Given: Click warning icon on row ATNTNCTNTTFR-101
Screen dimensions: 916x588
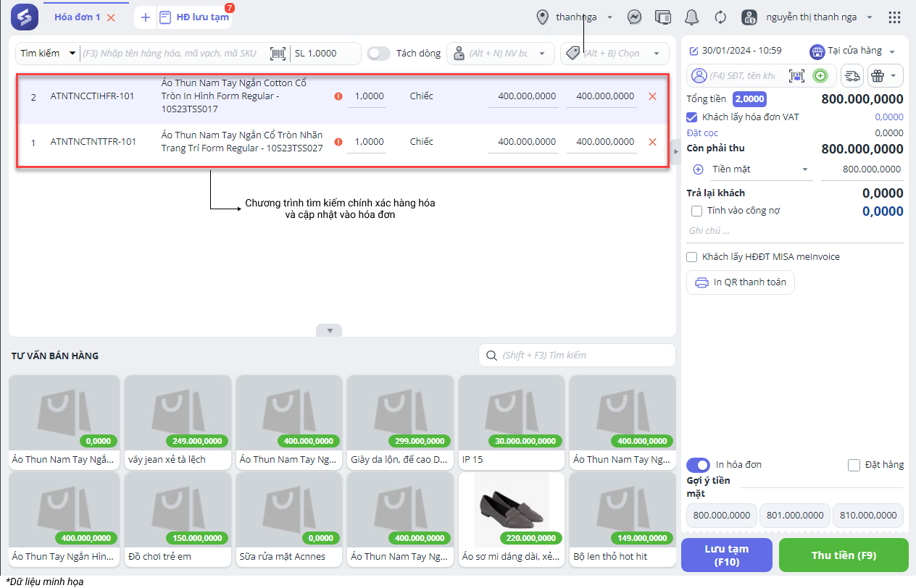Looking at the screenshot, I should [338, 142].
